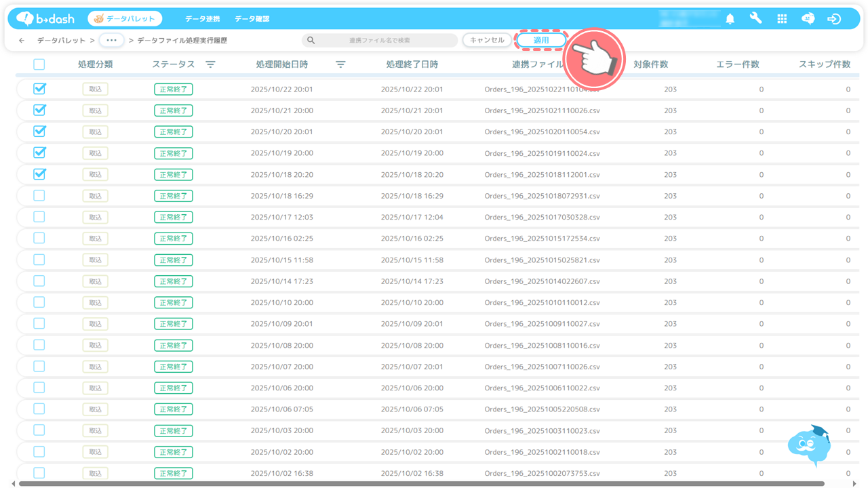Viewport: 868px width, 488px height.
Task: Click the support chat face icon in header
Action: pos(808,19)
